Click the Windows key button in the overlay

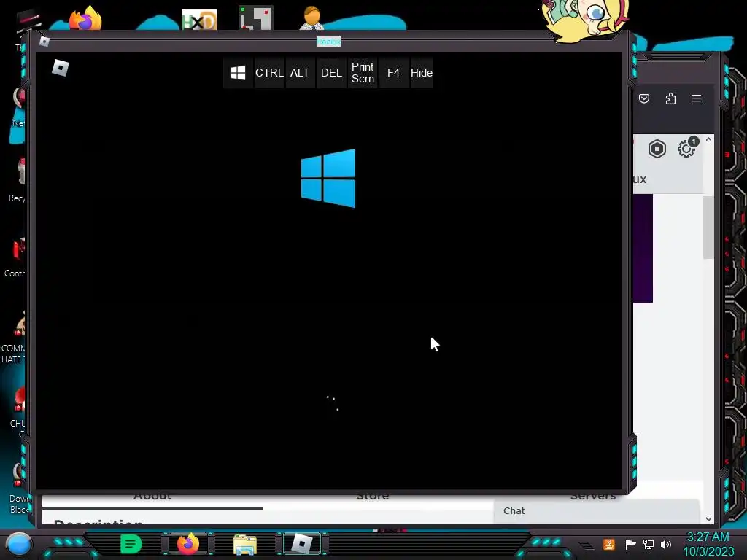tap(238, 73)
